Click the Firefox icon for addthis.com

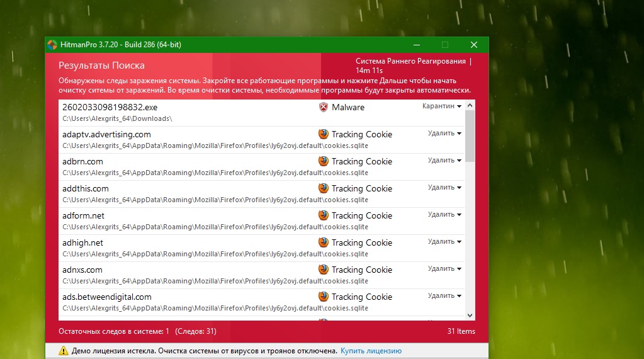click(324, 188)
